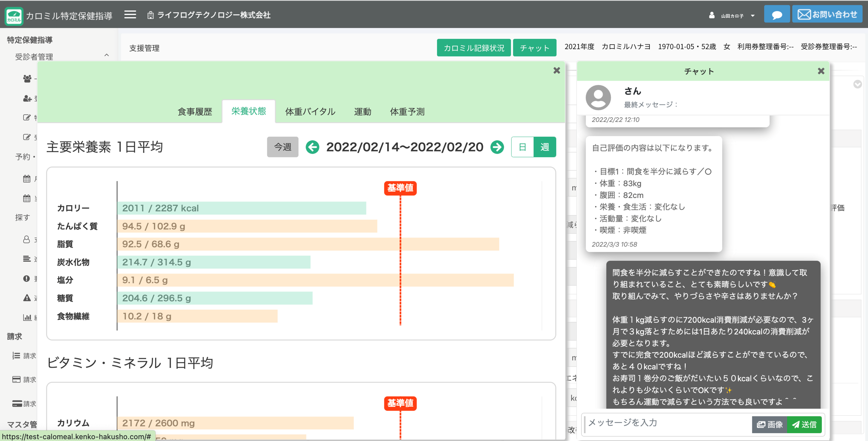The width and height of the screenshot is (868, 441).
Task: Expand the circular chevron at right edge
Action: point(857,84)
